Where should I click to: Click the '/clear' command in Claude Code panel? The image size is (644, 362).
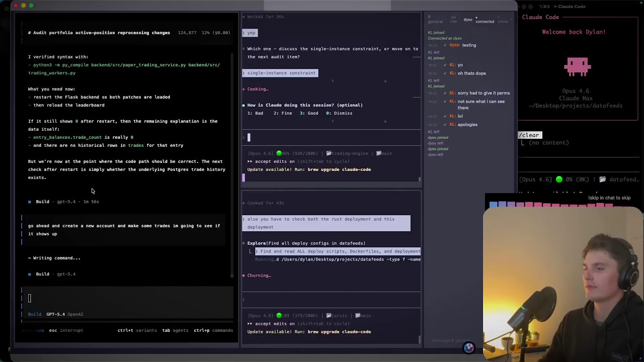tap(529, 135)
